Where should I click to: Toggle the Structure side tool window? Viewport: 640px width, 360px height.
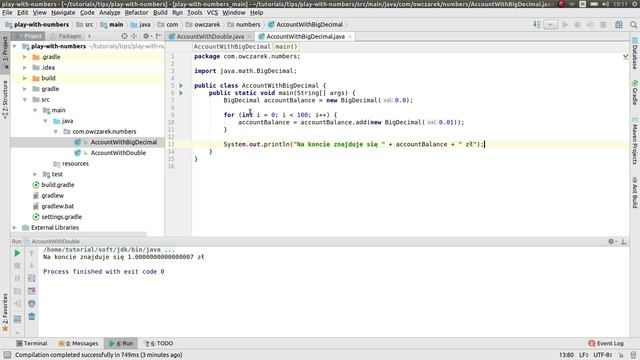(x=5, y=99)
